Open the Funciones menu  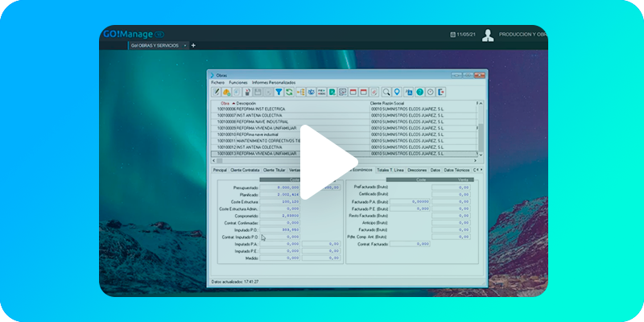coord(238,83)
